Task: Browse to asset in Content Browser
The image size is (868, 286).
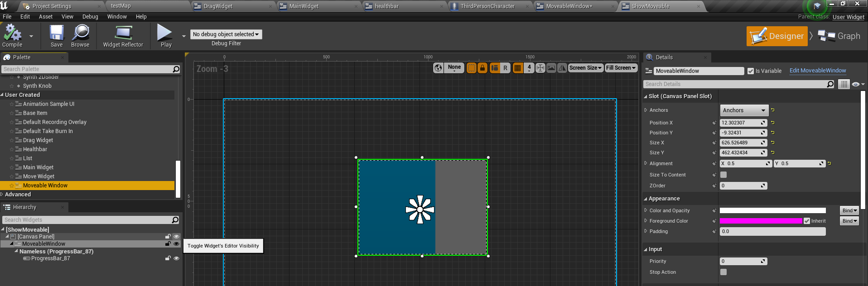Action: tap(80, 35)
